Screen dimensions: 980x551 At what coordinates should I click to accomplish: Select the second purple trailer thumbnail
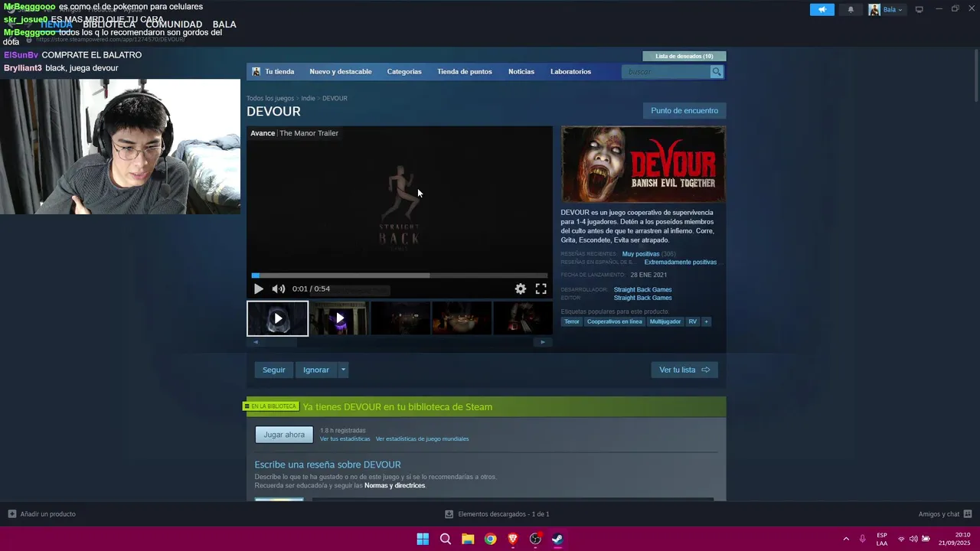339,318
